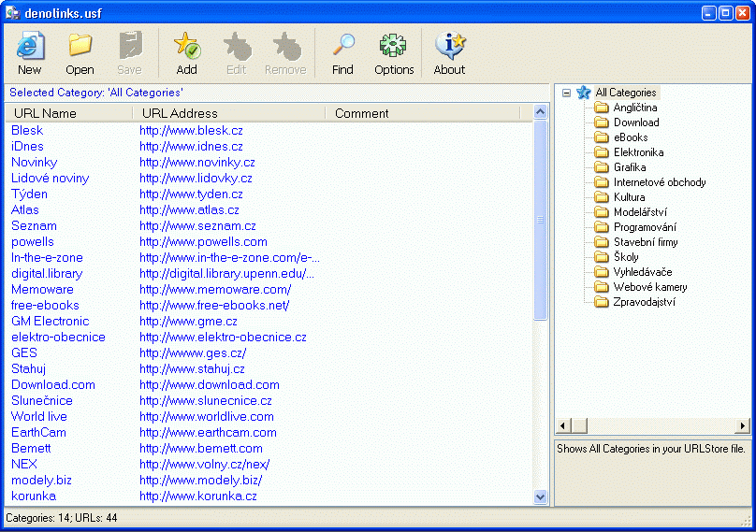Click the eBooks folder icon
The height and width of the screenshot is (532, 756).
(x=602, y=137)
